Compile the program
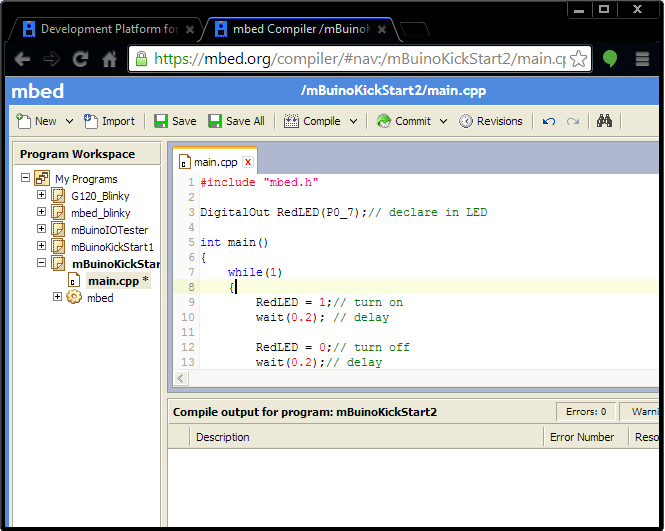This screenshot has height=531, width=665. pyautogui.click(x=312, y=121)
